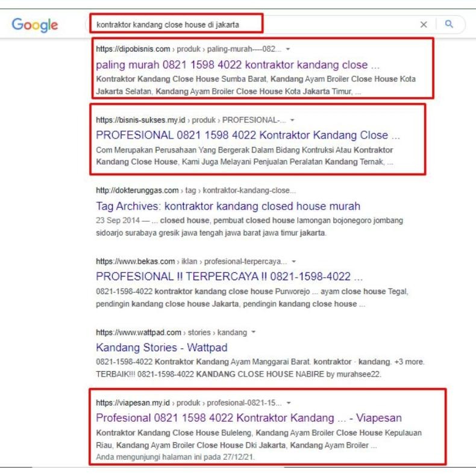
Task: Open 'Profesional 0821 1598 4022 ... - Viapesan' result
Action: [249, 418]
